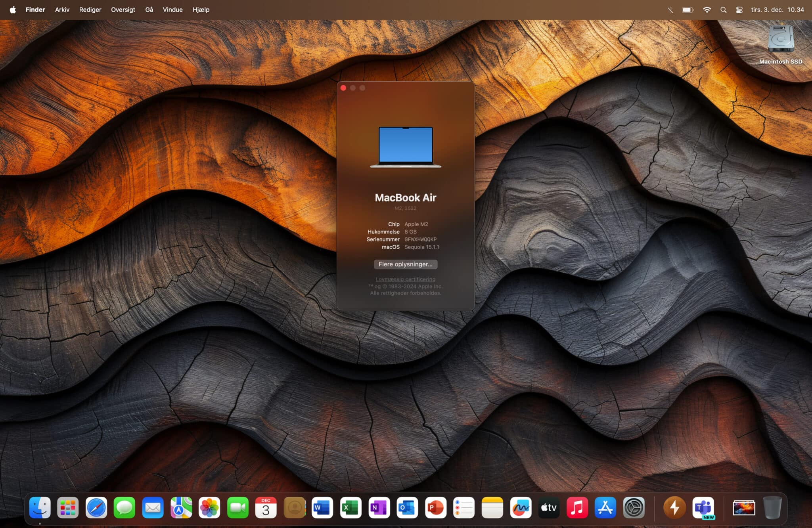This screenshot has width=812, height=528.
Task: Open the Oversigt menu
Action: point(123,10)
